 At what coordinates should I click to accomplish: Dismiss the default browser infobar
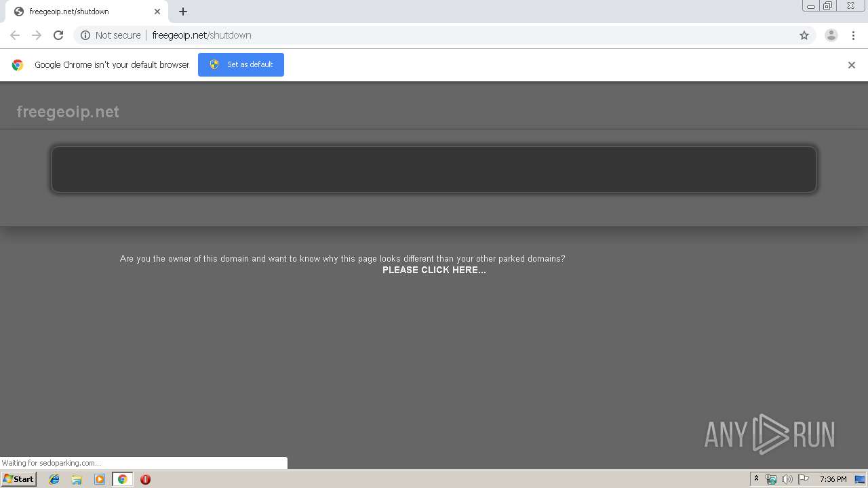click(852, 65)
